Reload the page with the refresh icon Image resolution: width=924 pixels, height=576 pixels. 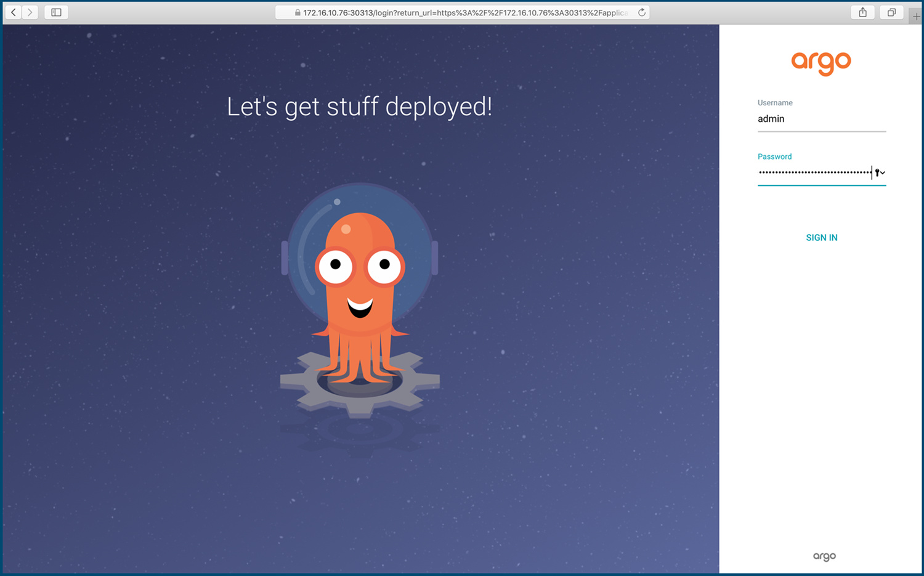641,12
